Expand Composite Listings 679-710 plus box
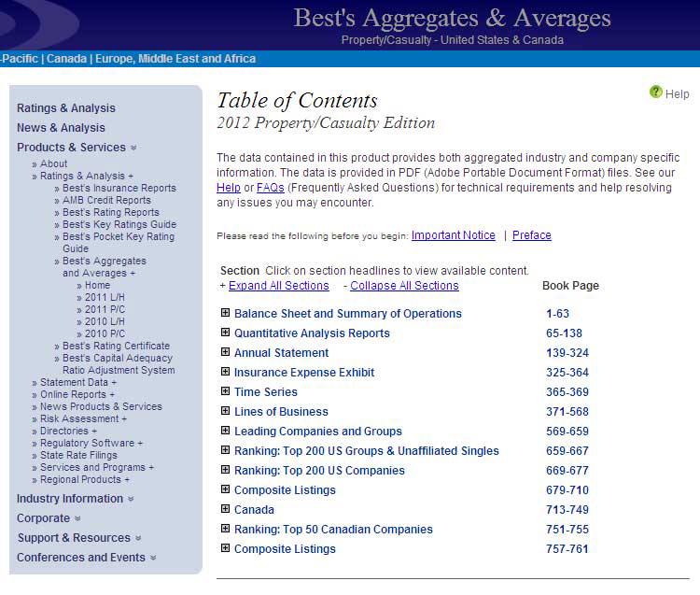 (x=226, y=489)
